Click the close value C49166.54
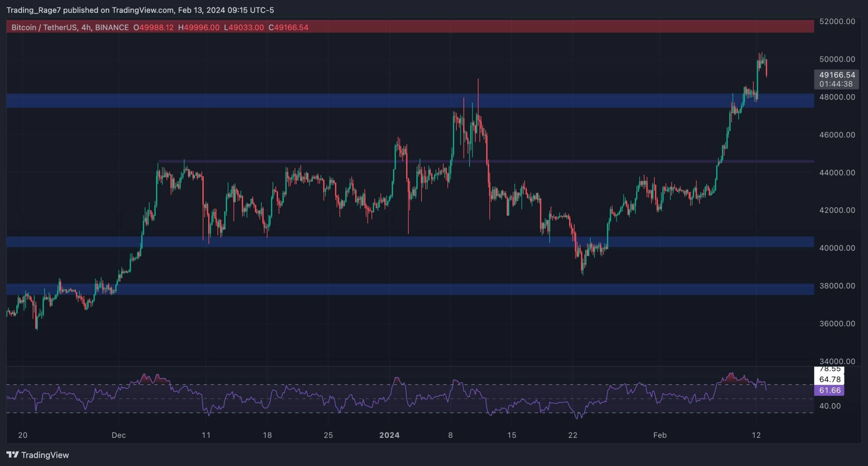868x466 pixels. point(288,27)
